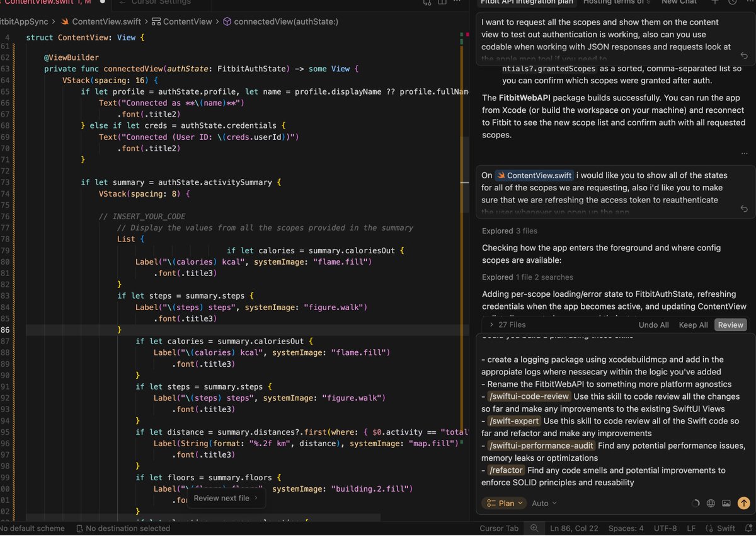
Task: Send the chat message with the orange arrow
Action: point(743,503)
